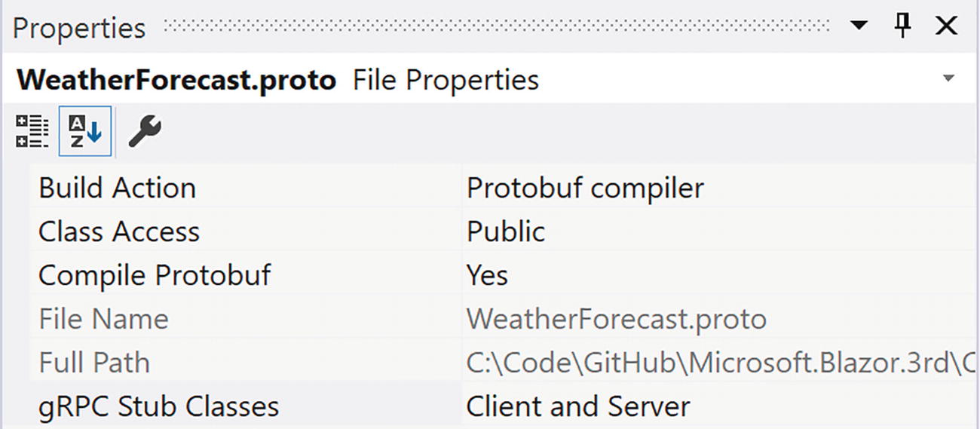Click the Client and Server value
This screenshot has height=429, width=980.
[x=578, y=406]
